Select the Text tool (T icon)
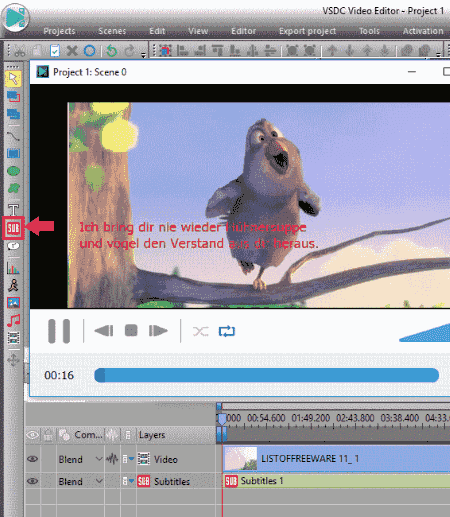The width and height of the screenshot is (450, 517). pos(13,210)
